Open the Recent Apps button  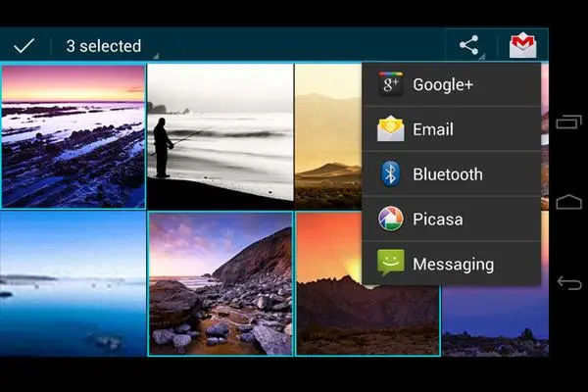[568, 122]
